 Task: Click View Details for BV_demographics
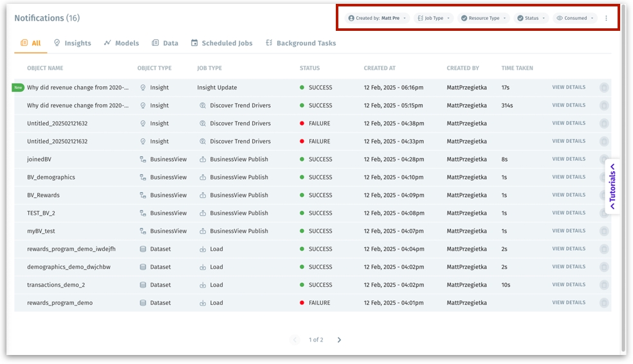coord(569,177)
